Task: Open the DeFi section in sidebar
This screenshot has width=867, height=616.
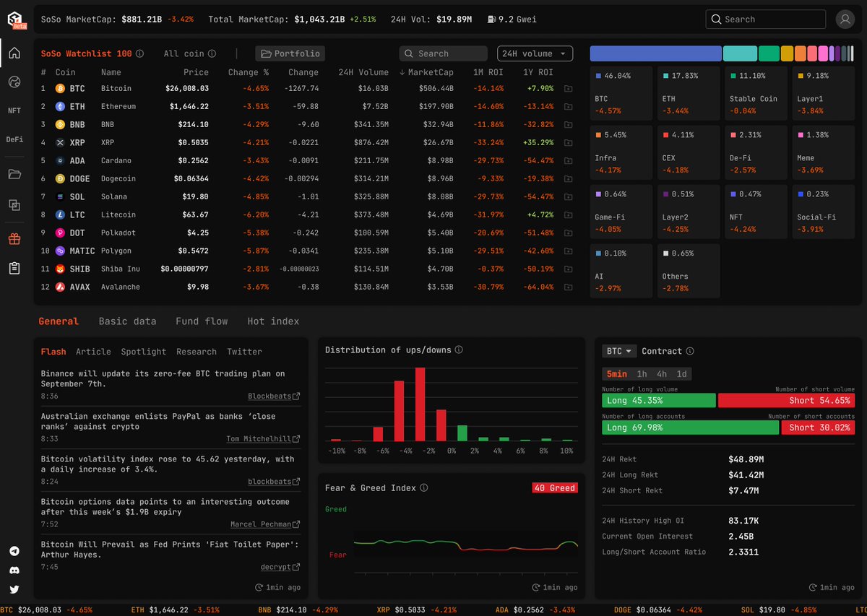Action: click(x=14, y=139)
